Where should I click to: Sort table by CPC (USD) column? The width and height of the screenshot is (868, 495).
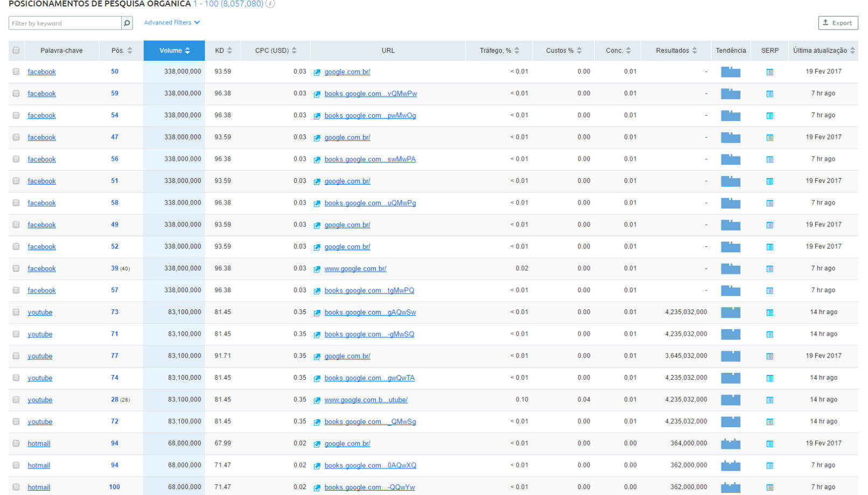click(x=276, y=51)
